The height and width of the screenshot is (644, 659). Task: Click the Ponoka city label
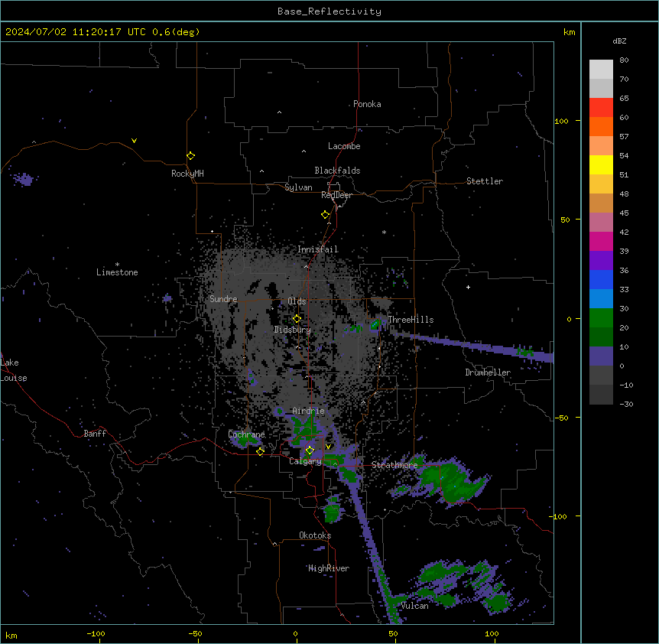367,104
